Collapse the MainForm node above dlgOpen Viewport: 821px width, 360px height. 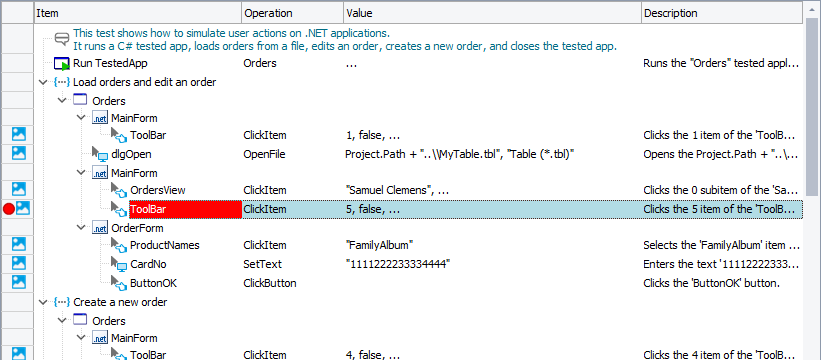[81, 118]
